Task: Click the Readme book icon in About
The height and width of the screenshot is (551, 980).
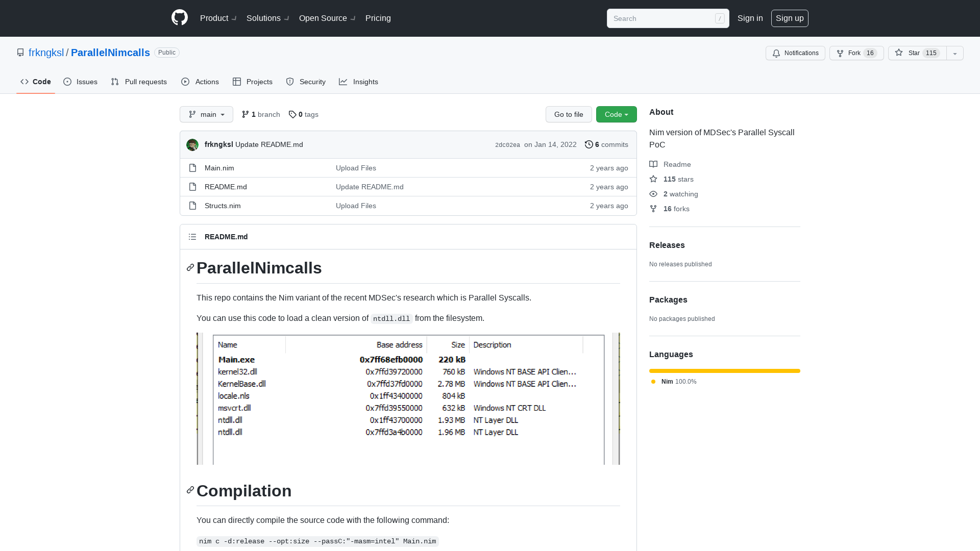Action: pyautogui.click(x=653, y=164)
